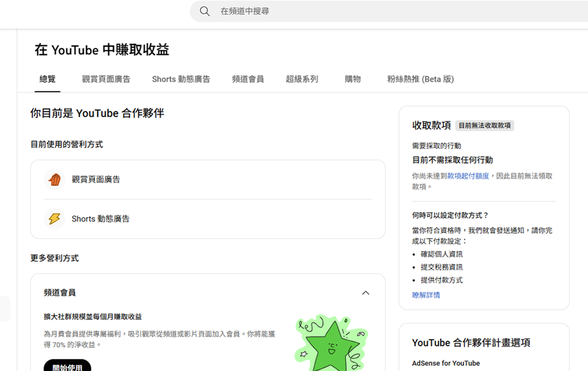This screenshot has width=588, height=371.
Task: Click the 目前無法收取款項 status badge
Action: click(484, 126)
